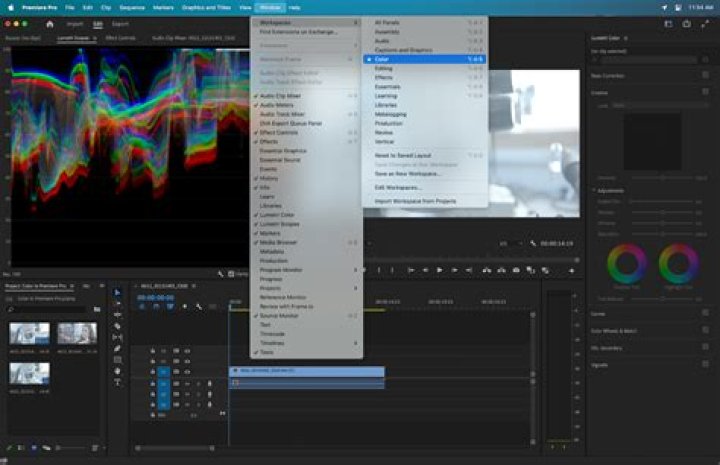
Task: Collapse the Adjustments section
Action: [x=592, y=189]
